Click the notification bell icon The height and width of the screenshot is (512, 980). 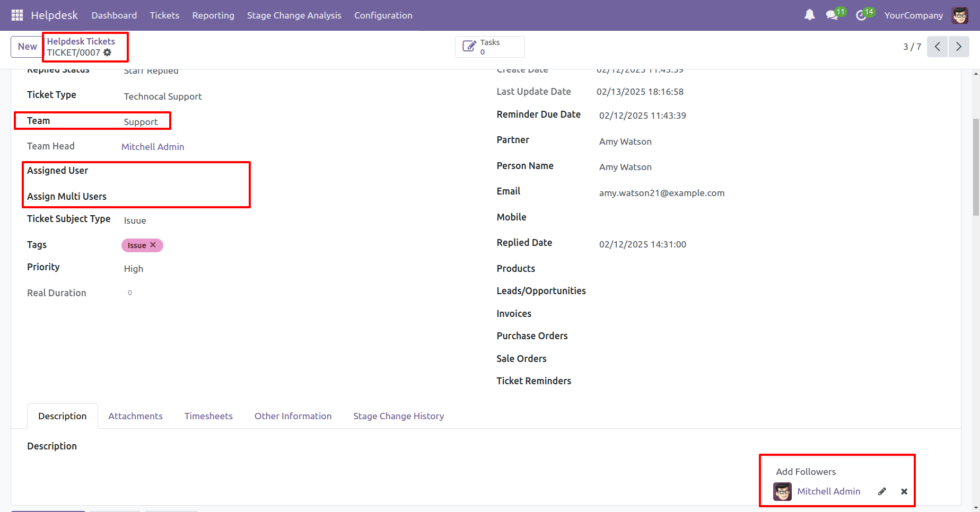click(809, 15)
